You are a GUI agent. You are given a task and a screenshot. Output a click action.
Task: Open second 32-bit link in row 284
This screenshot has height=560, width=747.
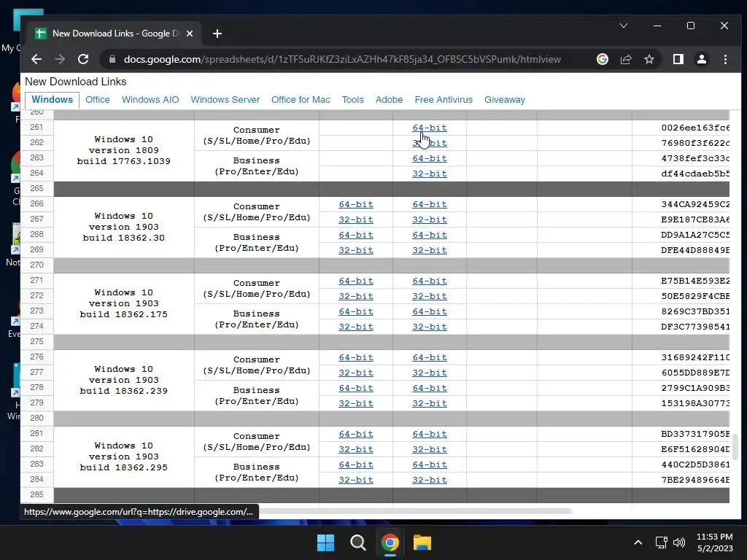[x=430, y=480]
